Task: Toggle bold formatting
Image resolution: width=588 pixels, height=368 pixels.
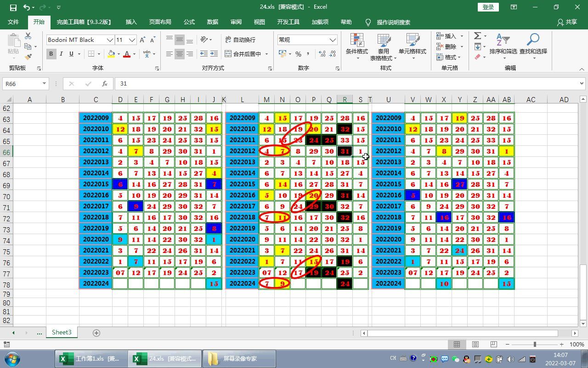Action: (51, 54)
